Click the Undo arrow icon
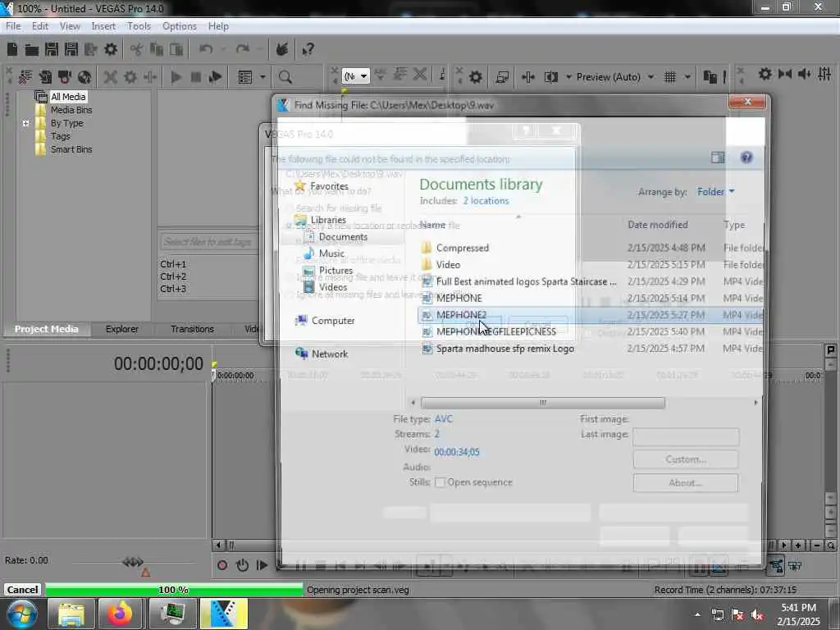 coord(206,50)
